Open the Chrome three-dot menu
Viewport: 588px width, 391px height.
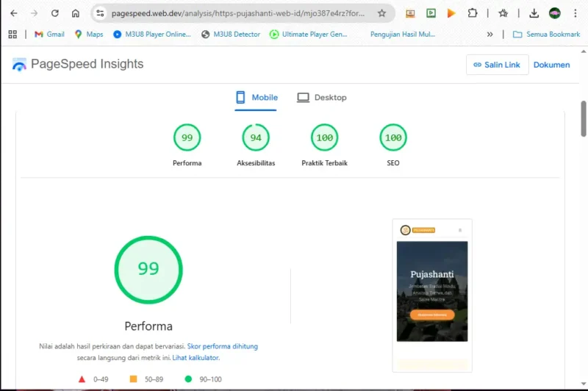[x=576, y=13]
